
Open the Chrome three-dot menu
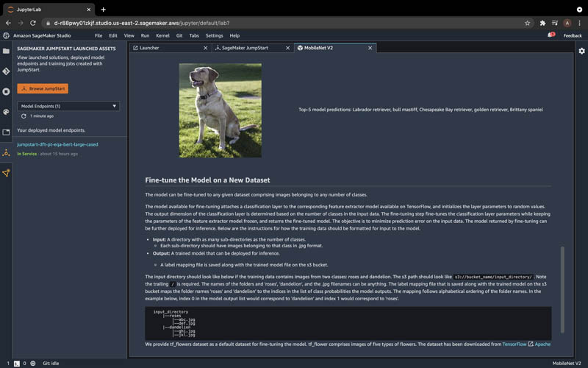coord(580,23)
